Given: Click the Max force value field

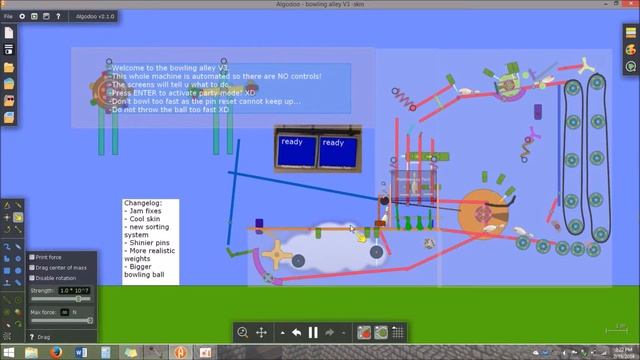Looking at the screenshot, I should tap(65, 312).
